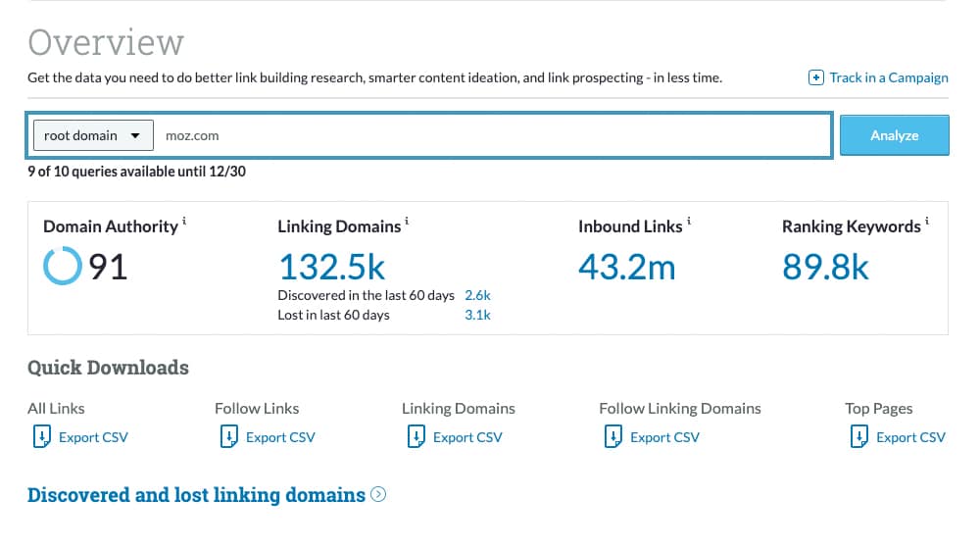Open the 2.6k discovered domains link
The width and height of the screenshot is (980, 549).
click(477, 295)
